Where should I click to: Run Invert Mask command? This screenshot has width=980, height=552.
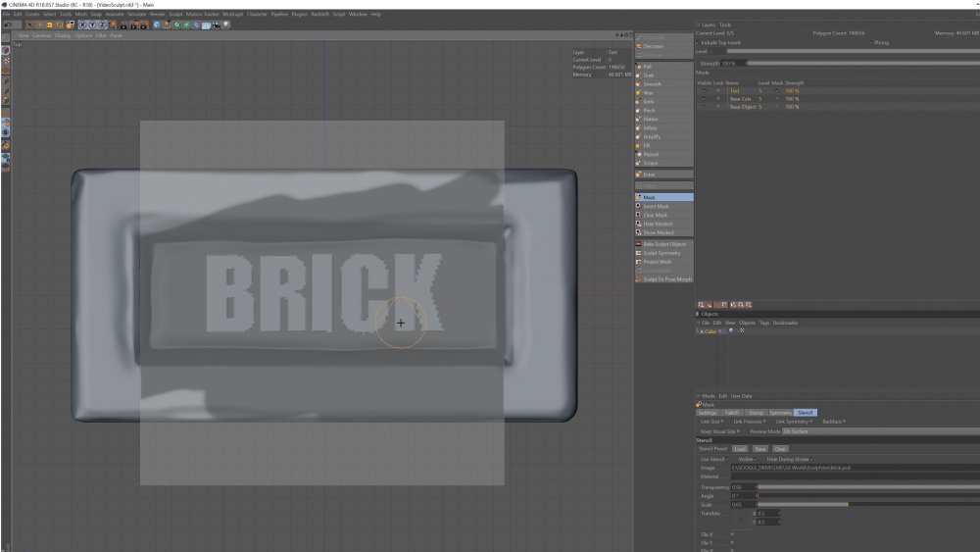tap(663, 206)
